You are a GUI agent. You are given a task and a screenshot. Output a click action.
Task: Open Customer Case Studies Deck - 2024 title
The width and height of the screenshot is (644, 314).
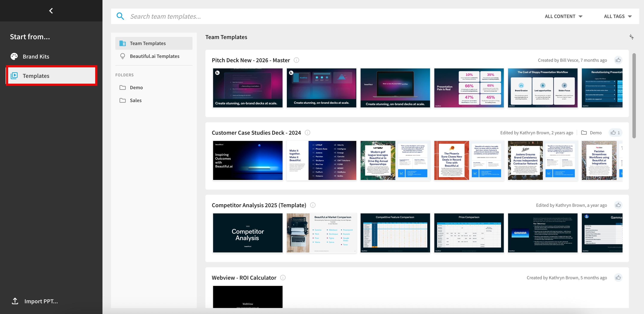[256, 133]
